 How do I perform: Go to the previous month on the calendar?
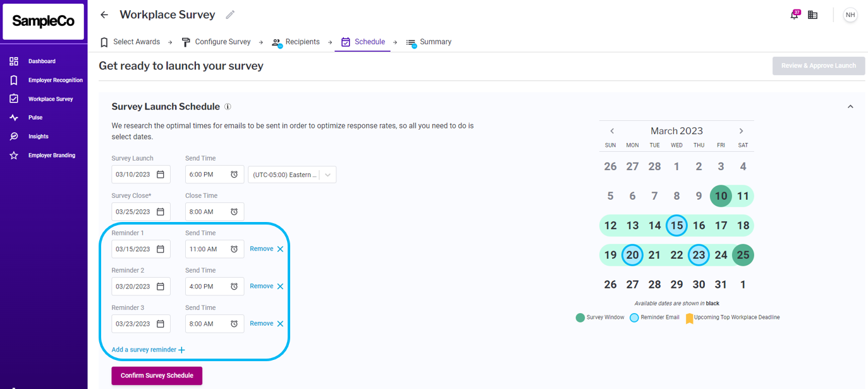click(611, 131)
